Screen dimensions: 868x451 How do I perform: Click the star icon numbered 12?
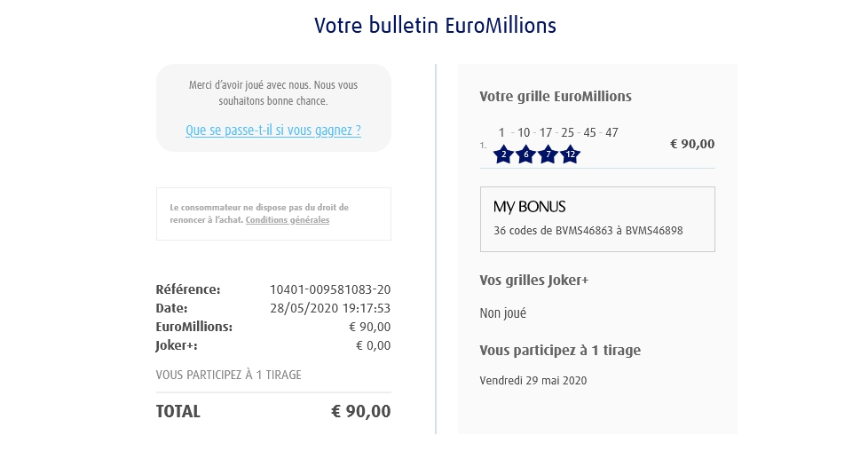point(571,154)
